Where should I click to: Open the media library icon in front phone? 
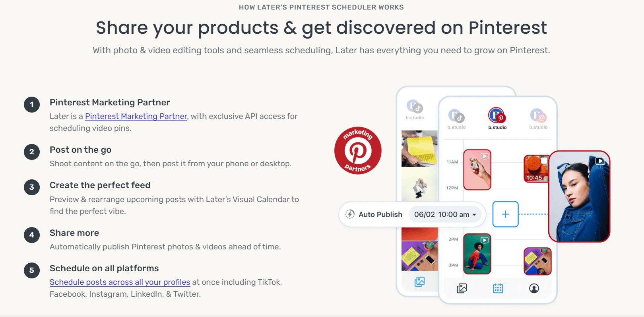[462, 288]
